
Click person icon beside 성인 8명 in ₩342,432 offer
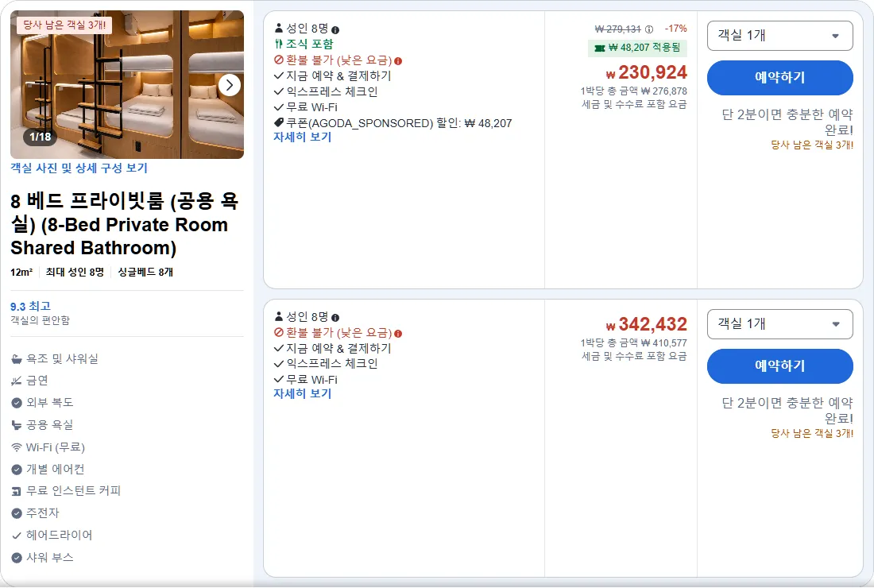click(279, 316)
